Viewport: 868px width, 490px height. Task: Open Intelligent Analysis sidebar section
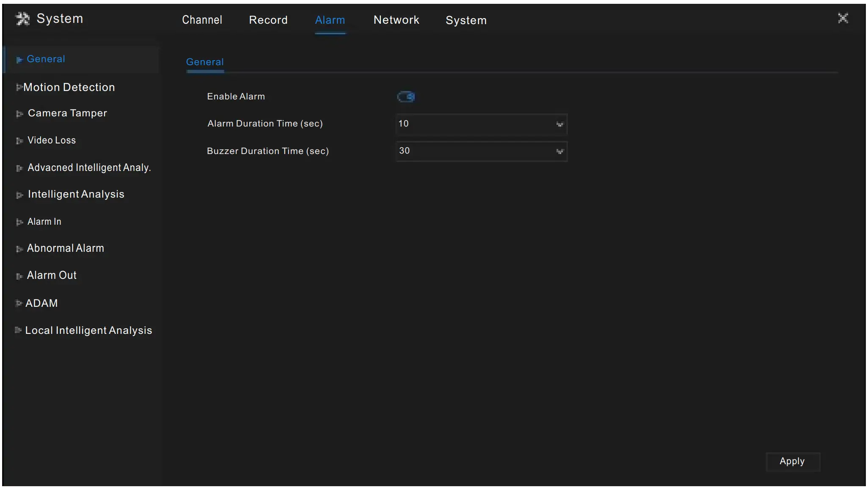coord(76,194)
